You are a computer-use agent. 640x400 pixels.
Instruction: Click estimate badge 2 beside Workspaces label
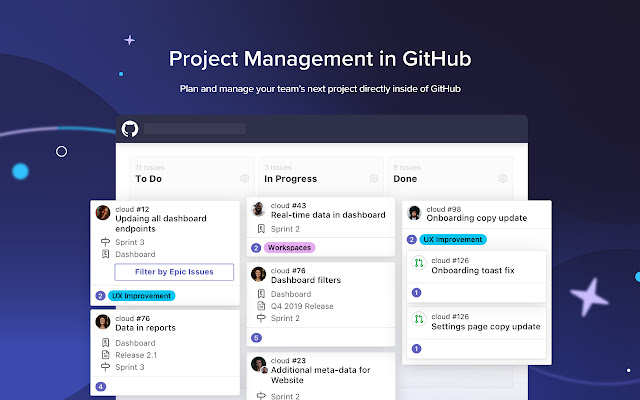256,248
